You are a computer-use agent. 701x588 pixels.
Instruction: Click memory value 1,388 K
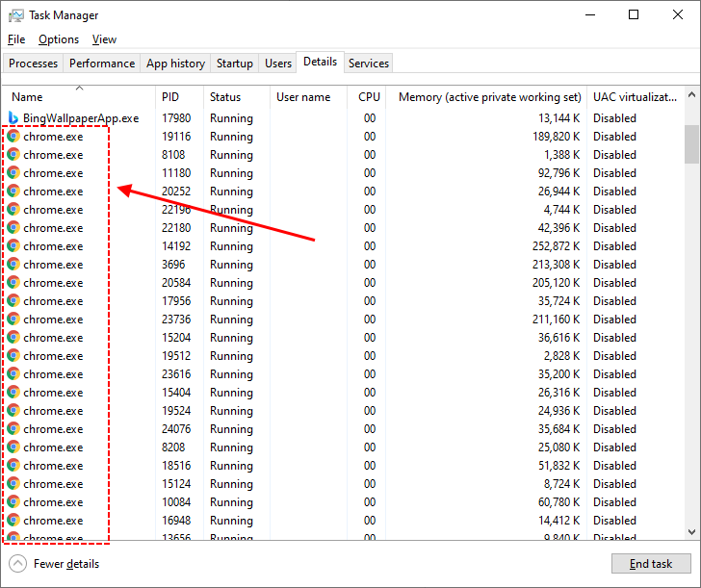562,155
